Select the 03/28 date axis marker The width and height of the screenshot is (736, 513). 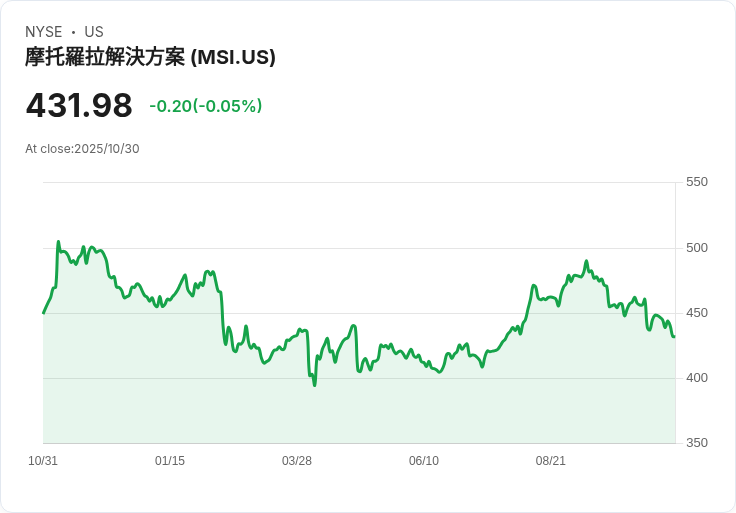[297, 461]
